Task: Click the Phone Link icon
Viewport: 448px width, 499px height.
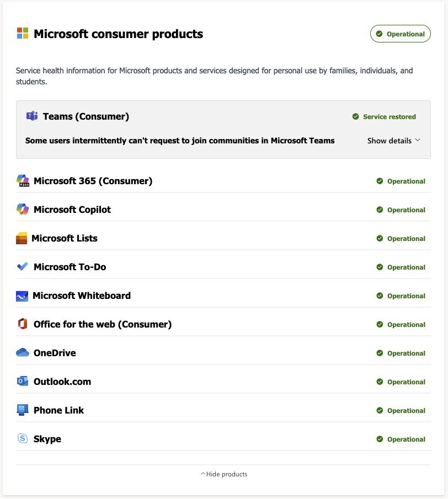Action: point(22,410)
